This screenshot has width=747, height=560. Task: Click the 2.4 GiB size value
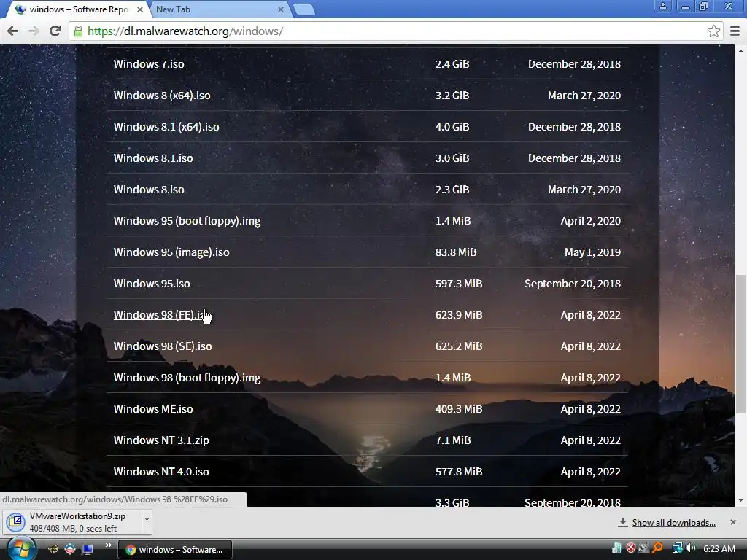point(452,64)
